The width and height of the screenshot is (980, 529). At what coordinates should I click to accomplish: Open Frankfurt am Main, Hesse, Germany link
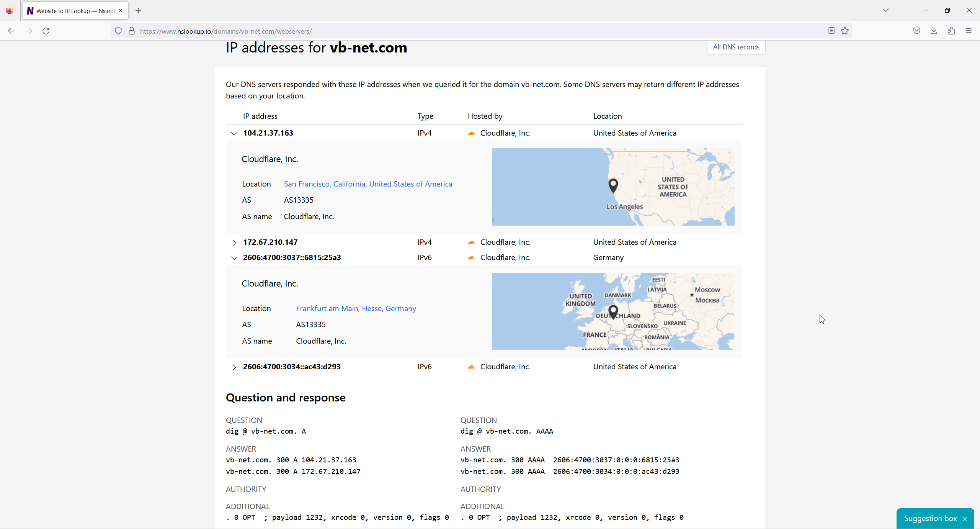(x=356, y=308)
